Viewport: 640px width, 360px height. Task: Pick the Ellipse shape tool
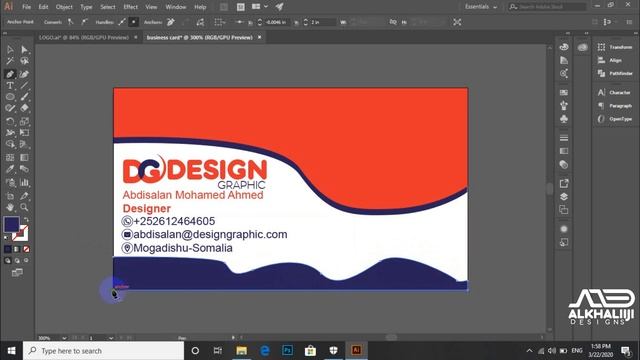pos(10,97)
